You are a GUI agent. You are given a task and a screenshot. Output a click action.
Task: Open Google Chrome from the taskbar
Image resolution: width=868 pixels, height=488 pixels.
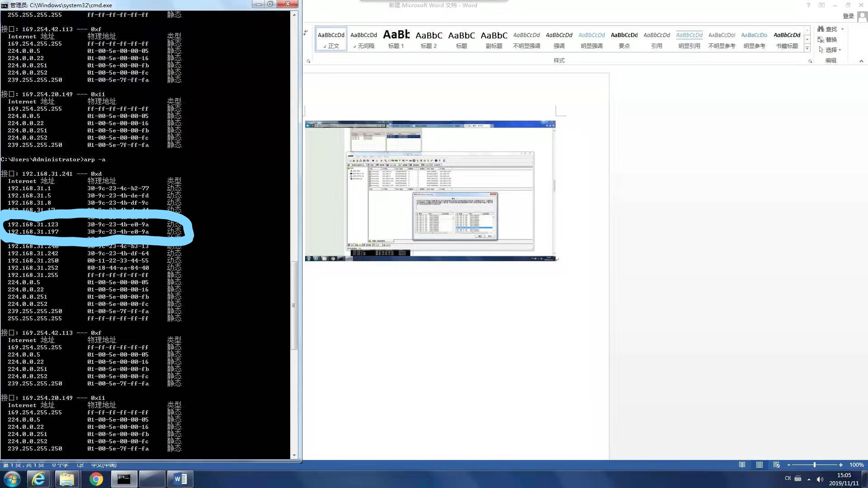click(x=96, y=479)
